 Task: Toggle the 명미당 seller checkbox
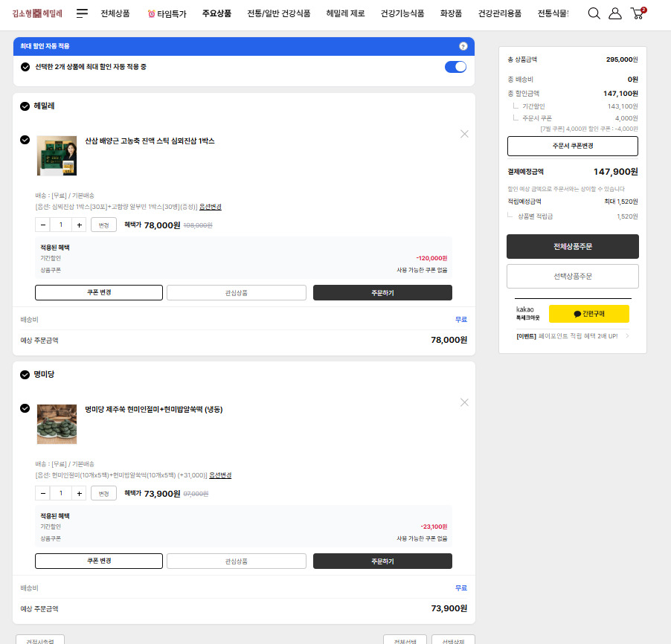tap(25, 375)
